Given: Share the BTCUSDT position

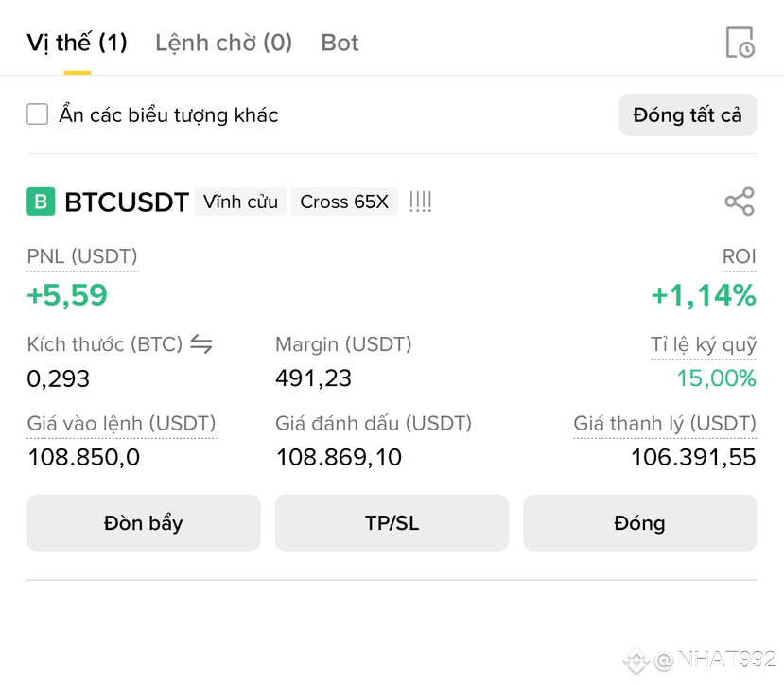Looking at the screenshot, I should (x=740, y=202).
